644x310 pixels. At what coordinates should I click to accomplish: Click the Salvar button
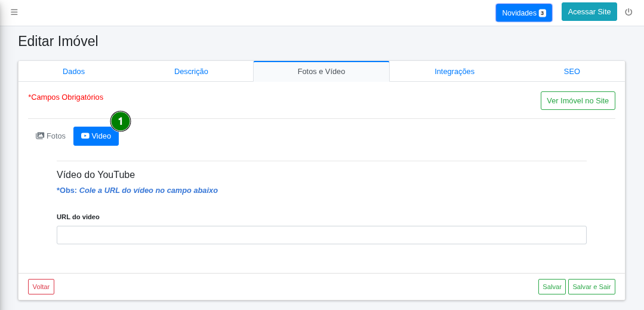click(551, 287)
